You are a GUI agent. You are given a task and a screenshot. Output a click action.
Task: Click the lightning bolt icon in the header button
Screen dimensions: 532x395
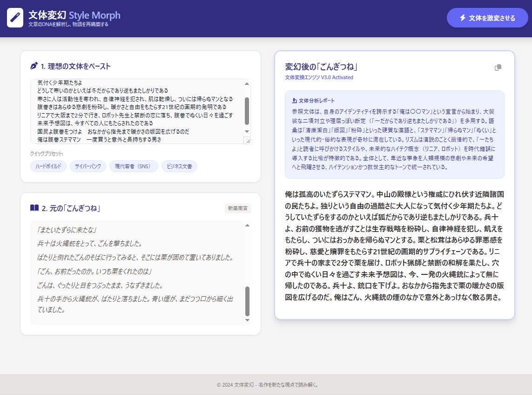click(462, 18)
